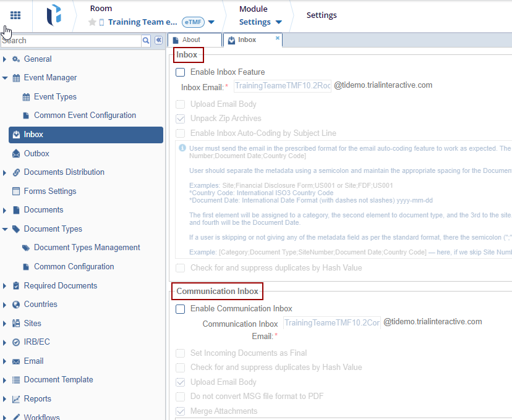
Task: Toggle the Unpack Zip Archives checkbox
Action: 181,119
